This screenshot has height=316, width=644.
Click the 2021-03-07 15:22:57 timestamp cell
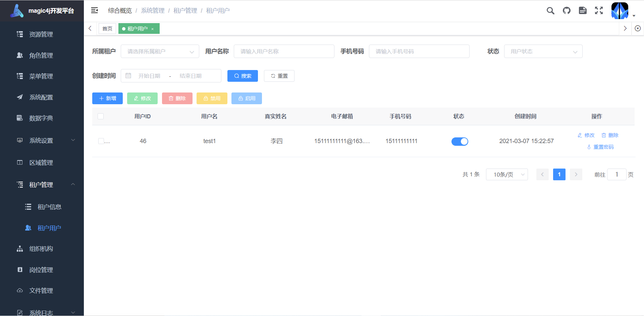click(x=526, y=141)
